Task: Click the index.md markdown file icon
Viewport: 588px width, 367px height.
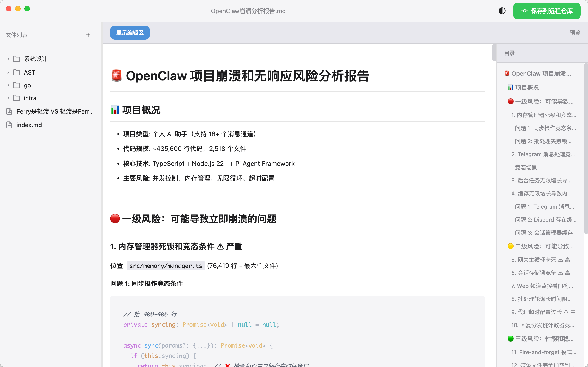Action: tap(9, 125)
